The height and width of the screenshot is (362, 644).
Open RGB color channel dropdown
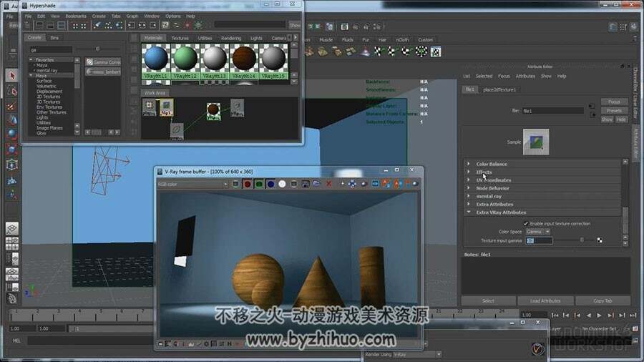(x=192, y=185)
